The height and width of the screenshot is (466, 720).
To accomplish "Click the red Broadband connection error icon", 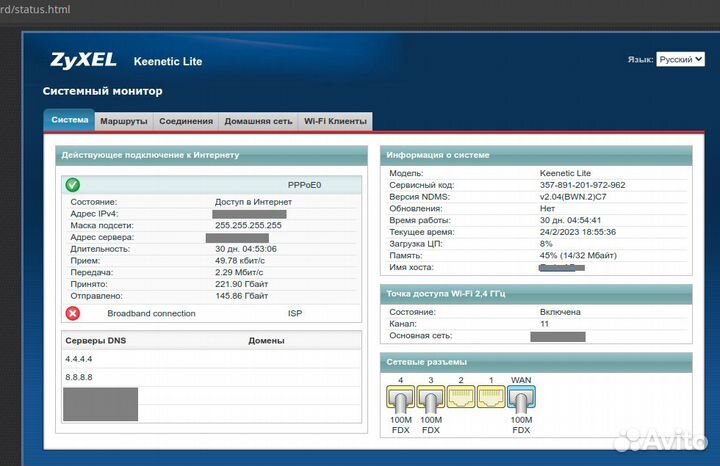I will point(72,313).
